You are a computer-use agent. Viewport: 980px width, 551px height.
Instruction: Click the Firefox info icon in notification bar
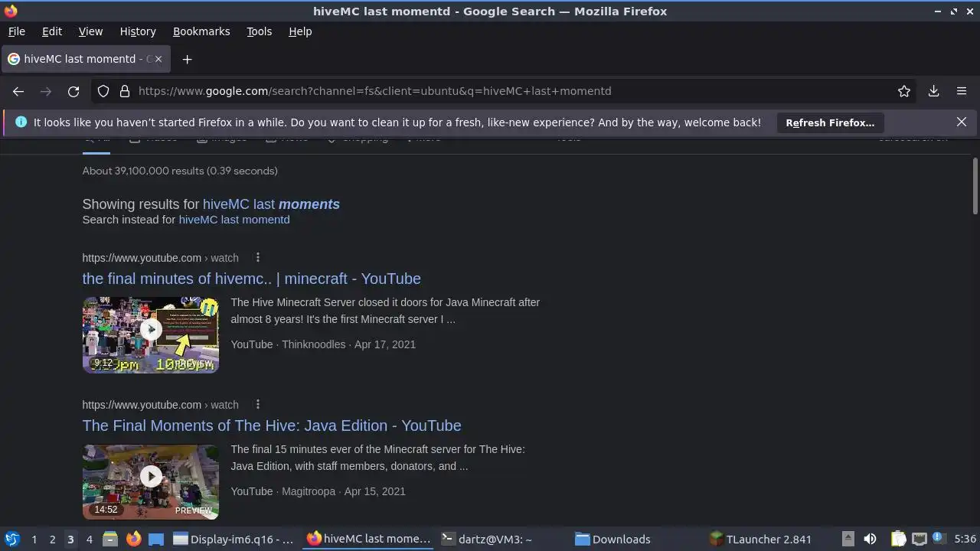click(x=21, y=122)
